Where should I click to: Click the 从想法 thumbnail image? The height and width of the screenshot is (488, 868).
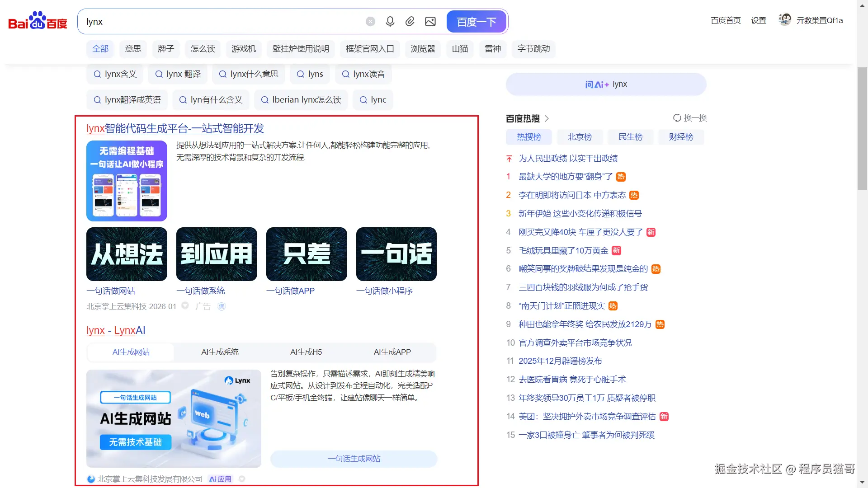click(127, 254)
